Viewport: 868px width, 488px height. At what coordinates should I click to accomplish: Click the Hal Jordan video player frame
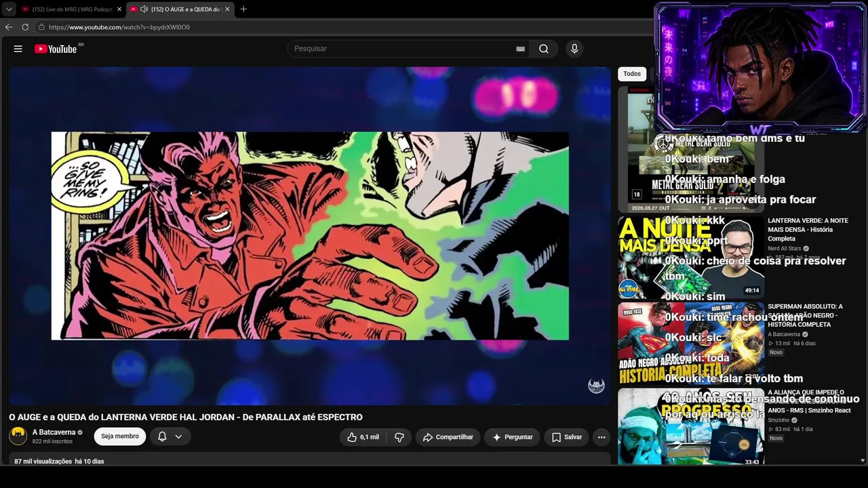pyautogui.click(x=310, y=236)
